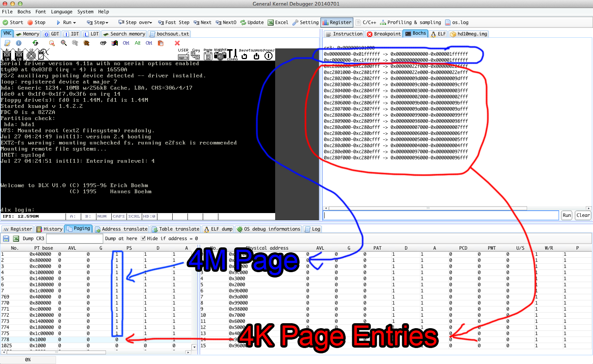Toggle Bochs CD-ROM drive icon
The width and height of the screenshot is (593, 364).
tap(31, 55)
